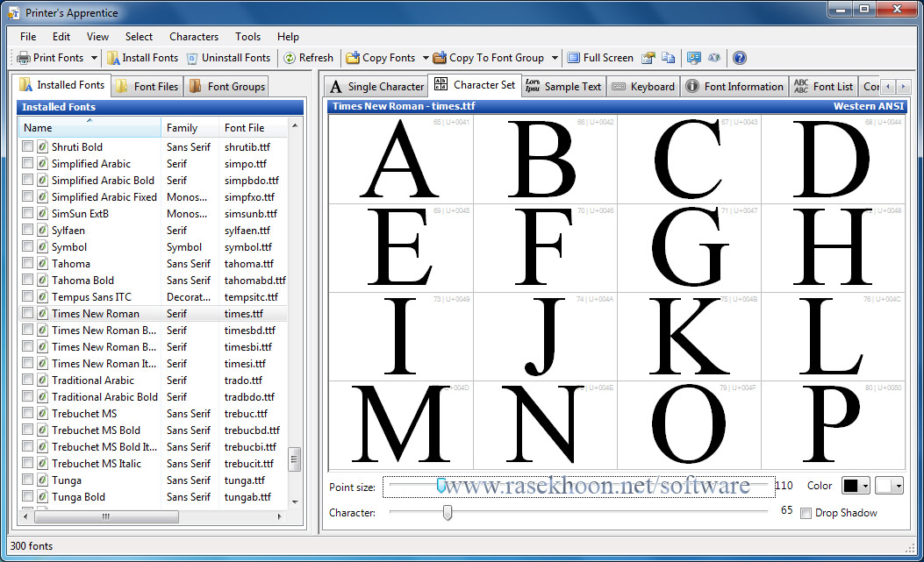Screen dimensions: 924x562
Task: Click the Font Files tab folder icon
Action: (121, 87)
